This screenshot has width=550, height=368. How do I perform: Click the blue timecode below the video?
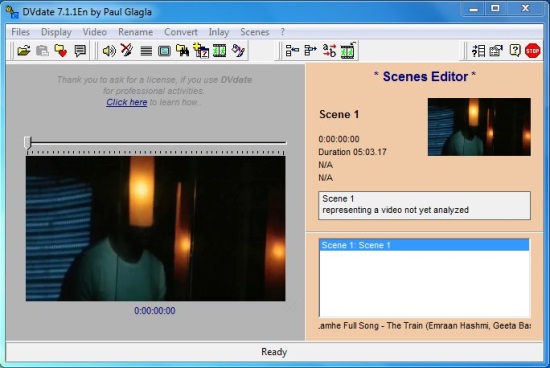155,310
